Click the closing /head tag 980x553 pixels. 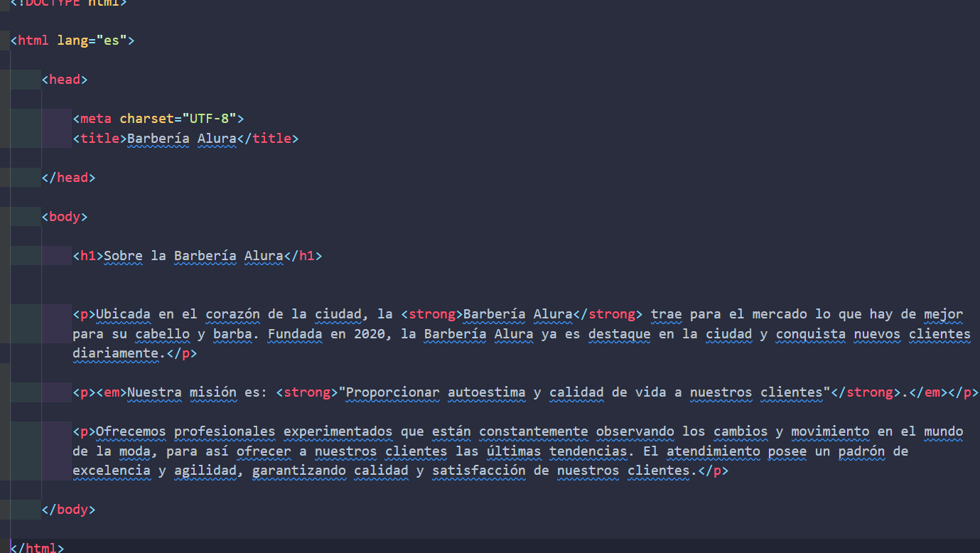click(x=68, y=178)
